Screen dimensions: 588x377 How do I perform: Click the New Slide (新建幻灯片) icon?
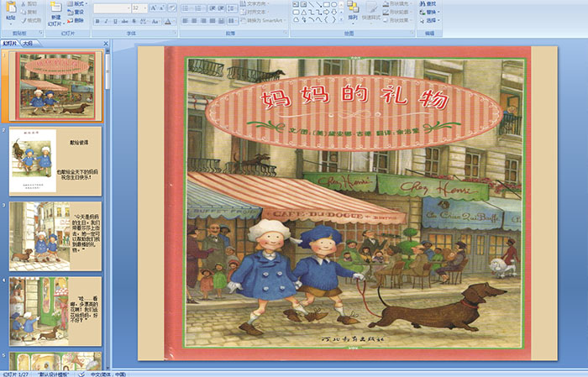pos(56,7)
